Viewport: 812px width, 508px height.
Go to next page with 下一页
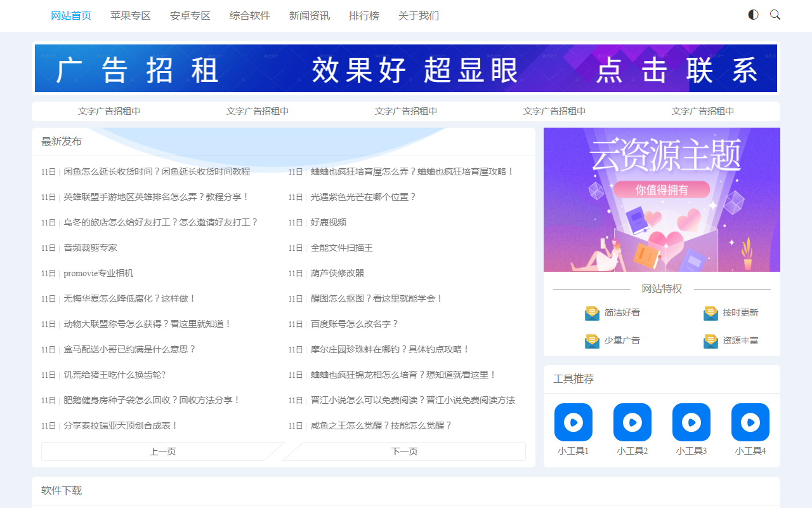pos(404,451)
